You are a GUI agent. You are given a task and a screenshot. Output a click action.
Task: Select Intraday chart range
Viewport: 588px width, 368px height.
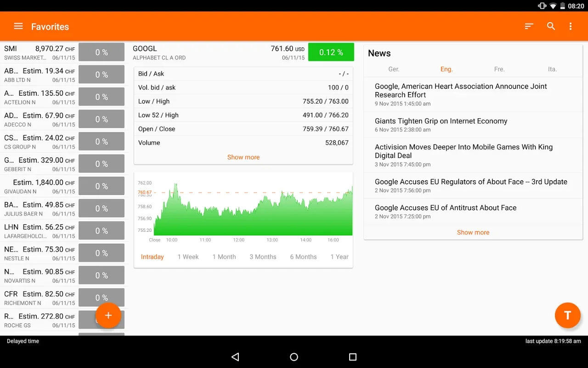(153, 257)
